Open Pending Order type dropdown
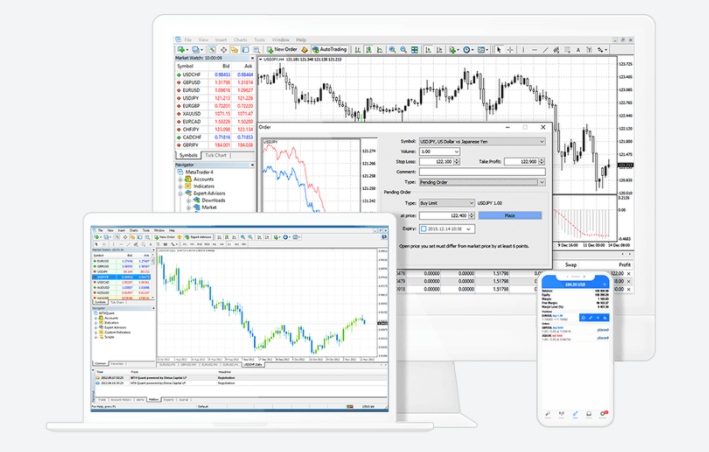 click(482, 182)
